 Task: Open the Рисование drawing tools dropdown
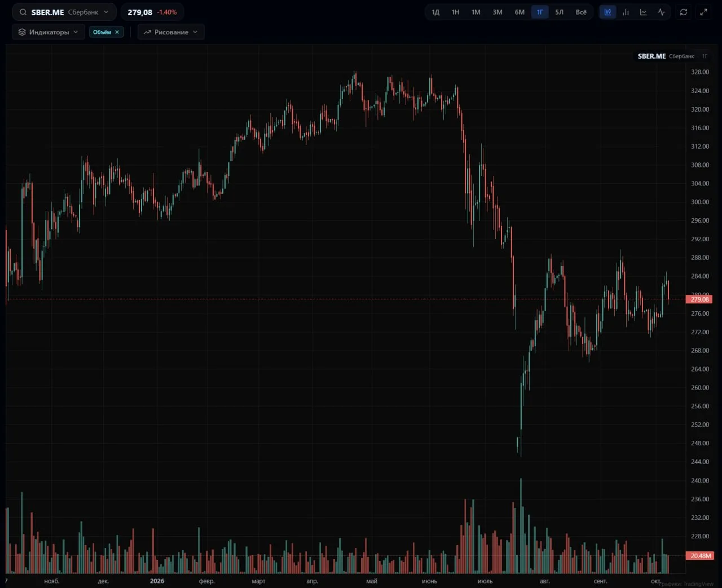coord(171,32)
